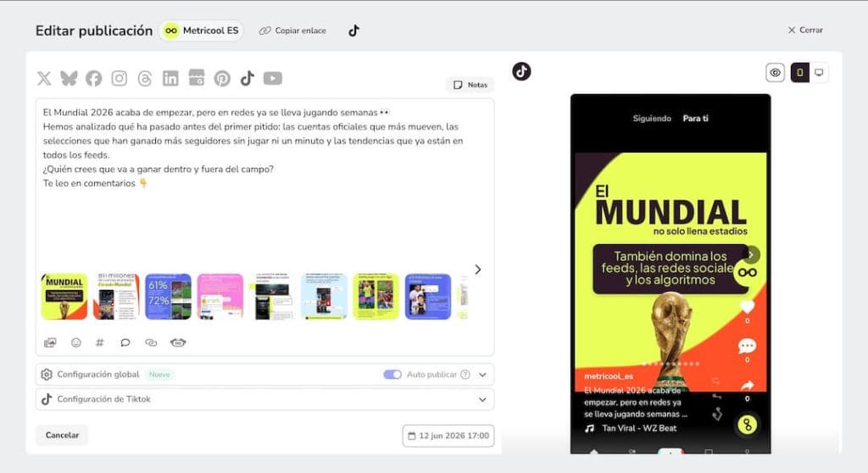Open the emoji picker

coord(75,342)
